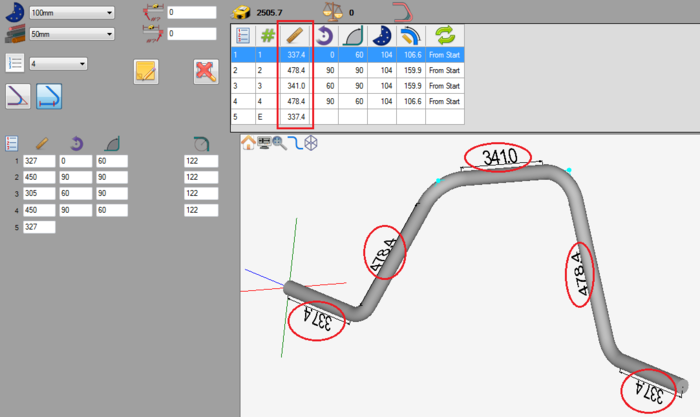
Task: Click the bend angle column header icon
Action: pyautogui.click(x=353, y=36)
